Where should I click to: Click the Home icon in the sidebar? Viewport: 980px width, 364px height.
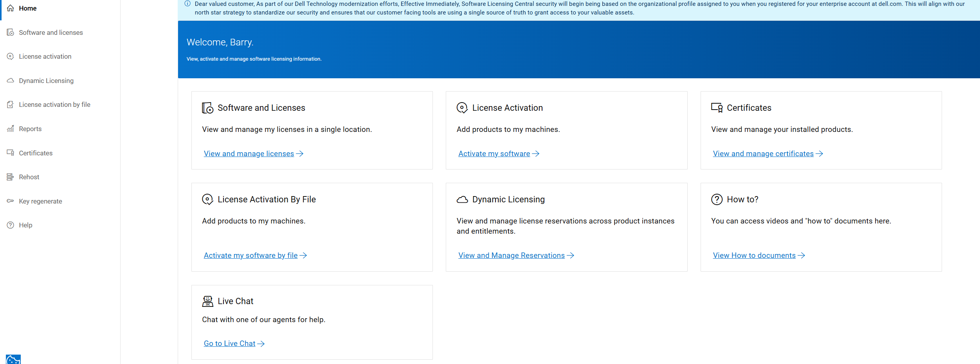pos(10,8)
